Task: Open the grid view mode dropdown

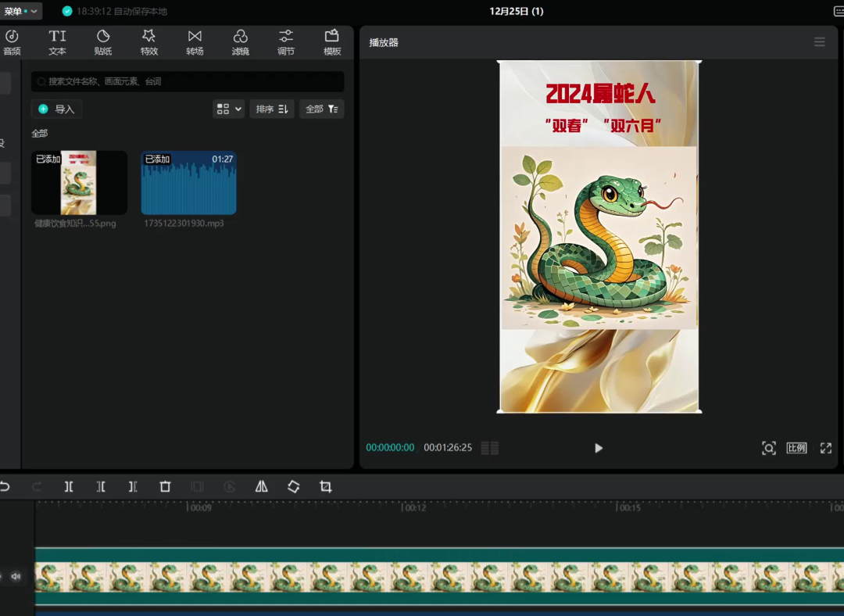Action: (229, 109)
